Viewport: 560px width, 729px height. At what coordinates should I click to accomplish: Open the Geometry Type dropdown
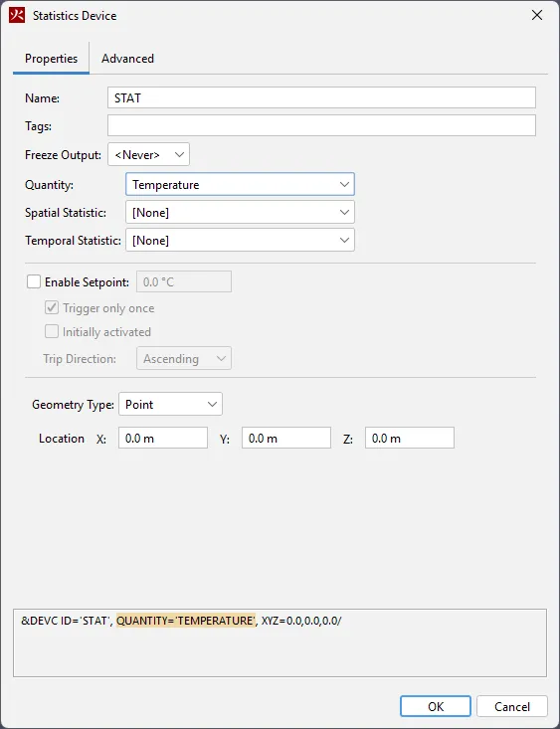coord(170,405)
